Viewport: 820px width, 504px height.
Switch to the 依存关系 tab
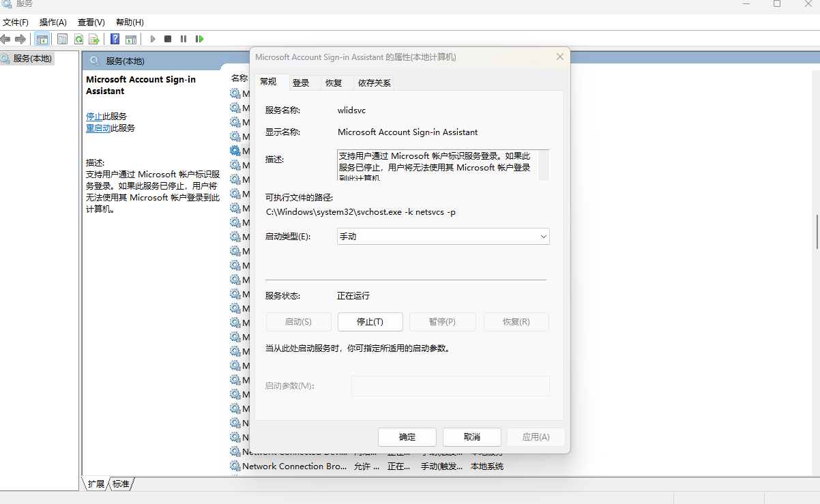coord(375,83)
